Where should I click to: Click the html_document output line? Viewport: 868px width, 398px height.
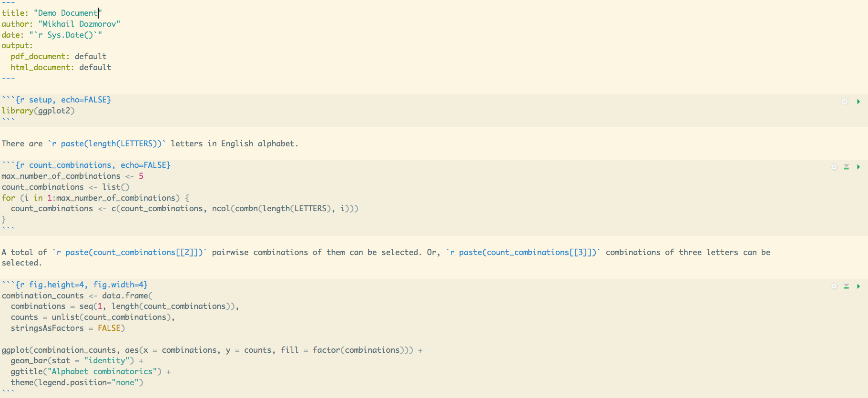coord(61,68)
